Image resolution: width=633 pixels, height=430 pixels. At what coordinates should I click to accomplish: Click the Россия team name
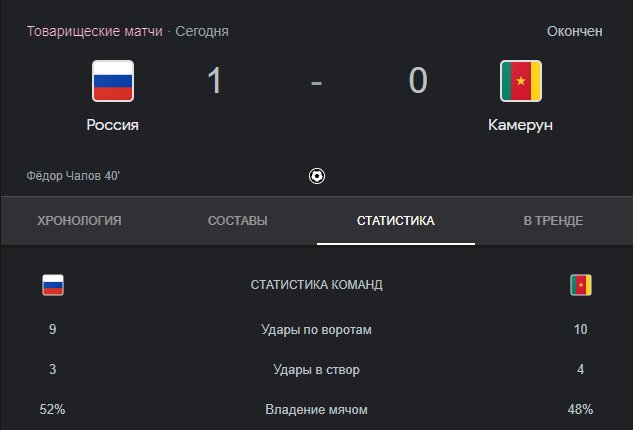tap(113, 125)
